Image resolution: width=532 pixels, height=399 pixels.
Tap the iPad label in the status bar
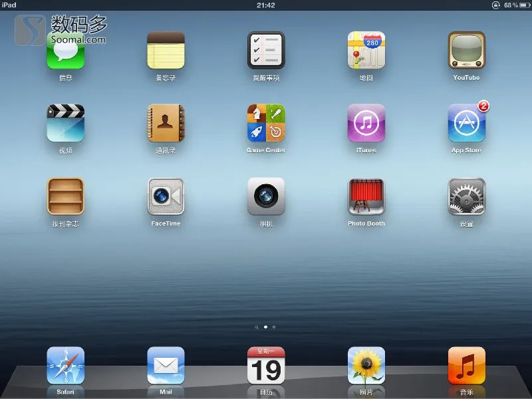[9, 5]
